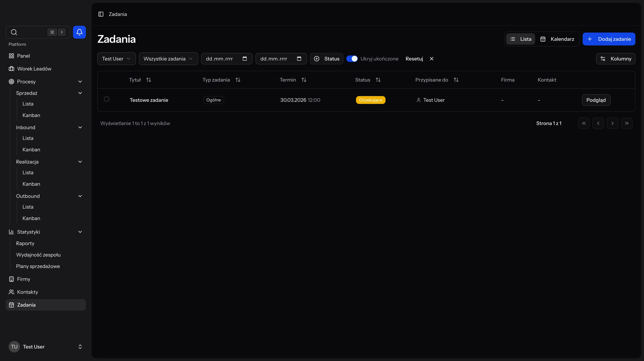644x361 pixels.
Task: Sort by Tytuł column arrows
Action: (x=148, y=80)
